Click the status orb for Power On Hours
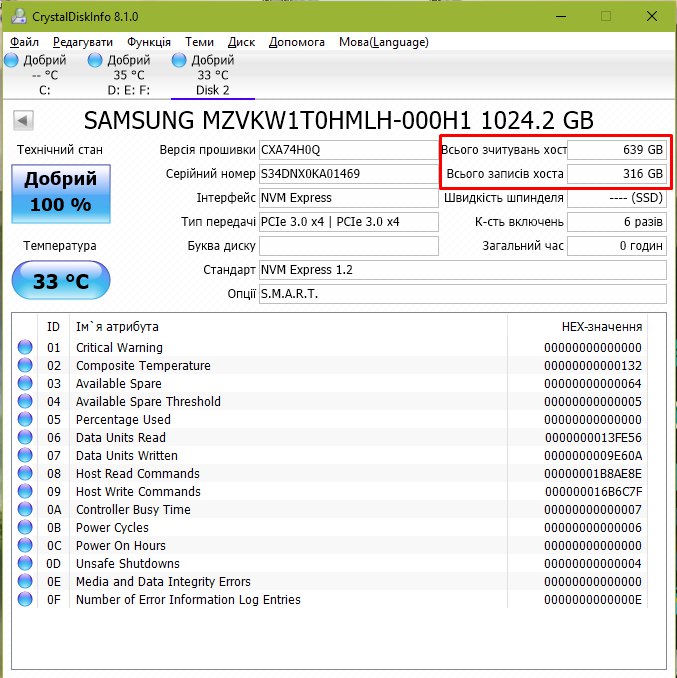The width and height of the screenshot is (677, 678). (25, 545)
